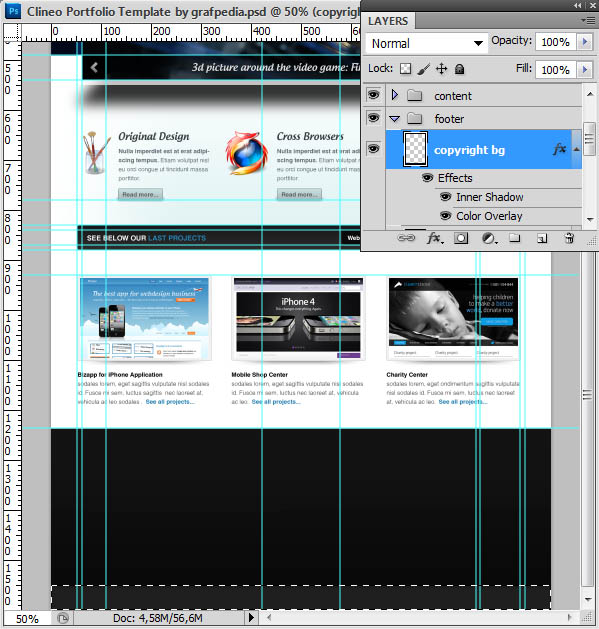599x629 pixels.
Task: Lock transparent pixels
Action: pyautogui.click(x=405, y=69)
